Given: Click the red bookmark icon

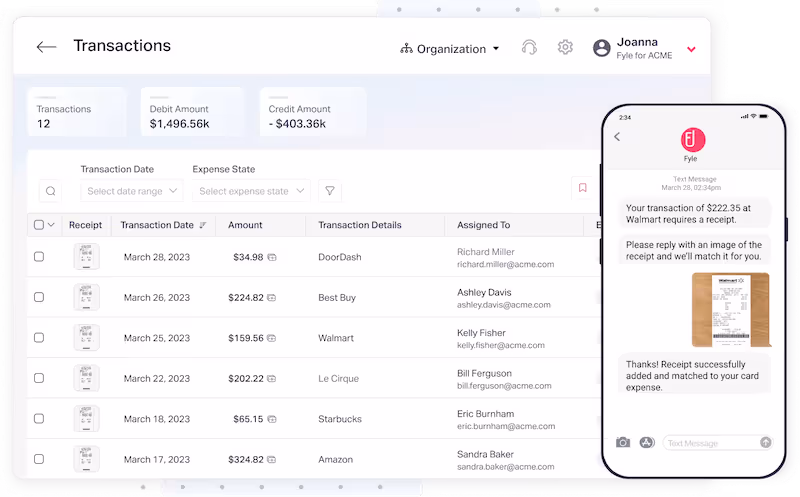Looking at the screenshot, I should pos(583,188).
